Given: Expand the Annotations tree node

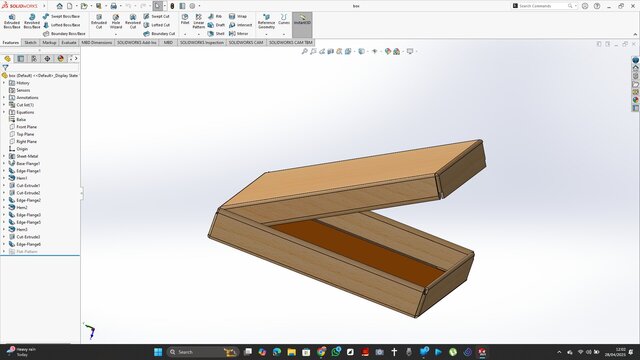Looking at the screenshot, I should pyautogui.click(x=4, y=98).
